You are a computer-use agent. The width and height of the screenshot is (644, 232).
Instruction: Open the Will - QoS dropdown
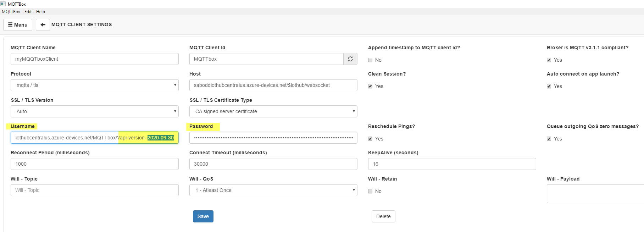click(273, 190)
